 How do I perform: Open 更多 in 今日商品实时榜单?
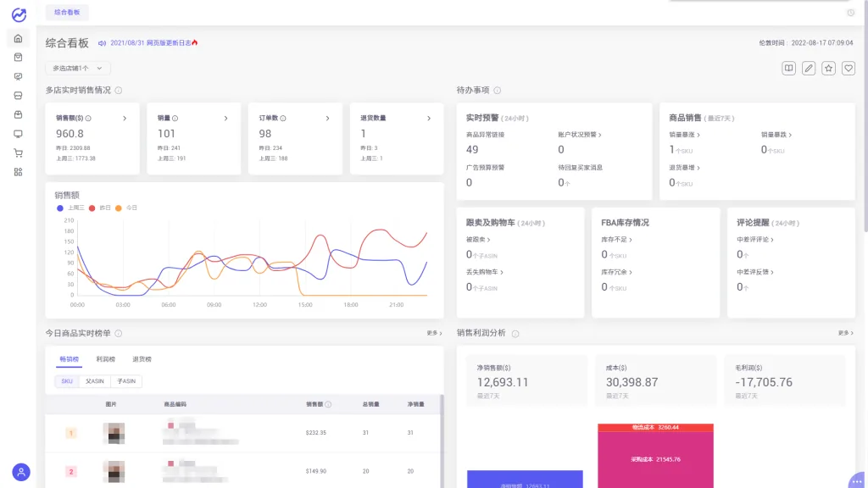click(x=434, y=333)
